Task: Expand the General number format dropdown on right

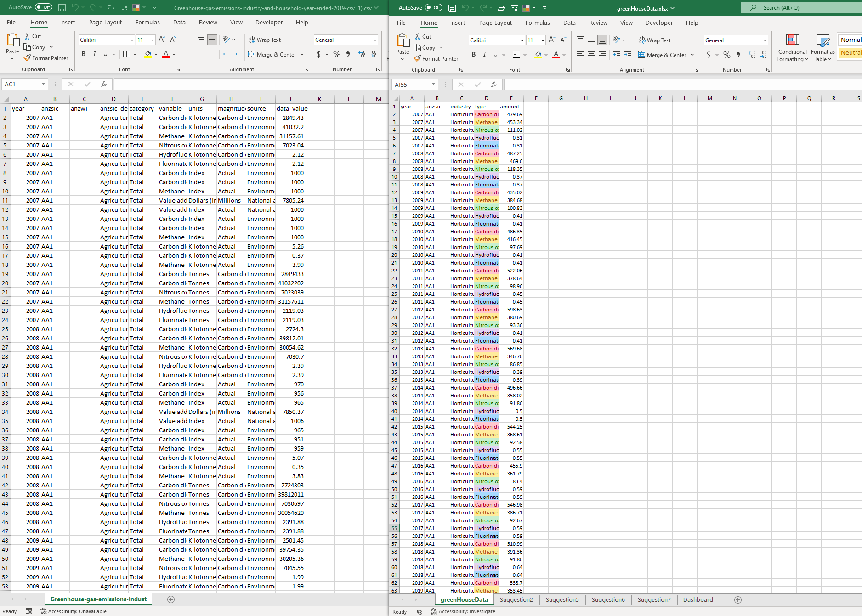Action: pyautogui.click(x=765, y=40)
